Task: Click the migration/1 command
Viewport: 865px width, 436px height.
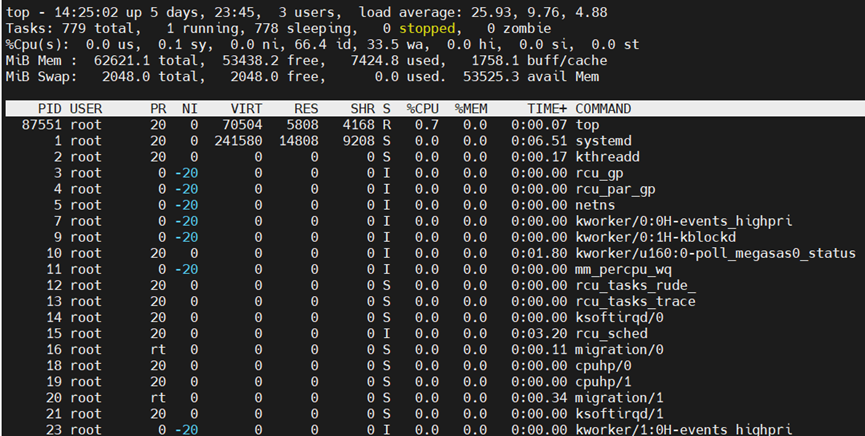Action: [619, 397]
